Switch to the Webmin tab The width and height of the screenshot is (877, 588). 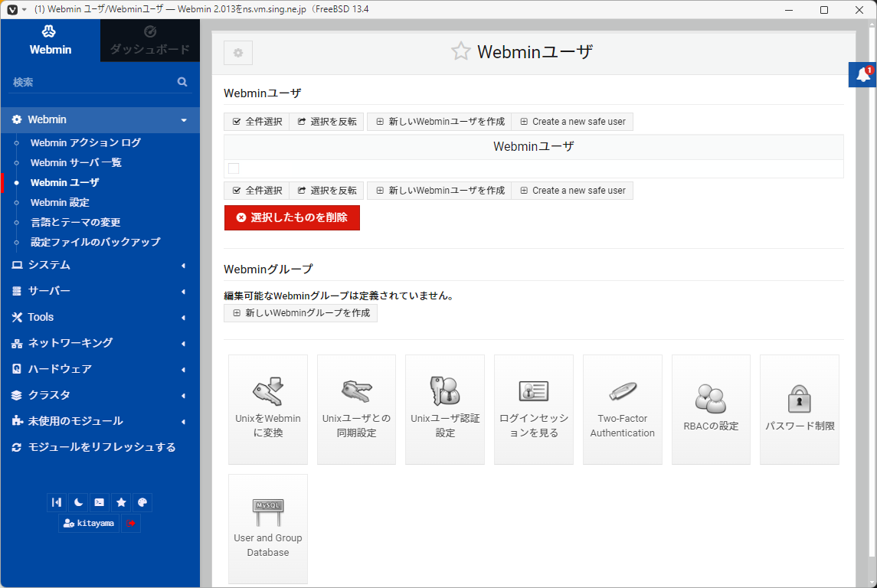[51, 41]
